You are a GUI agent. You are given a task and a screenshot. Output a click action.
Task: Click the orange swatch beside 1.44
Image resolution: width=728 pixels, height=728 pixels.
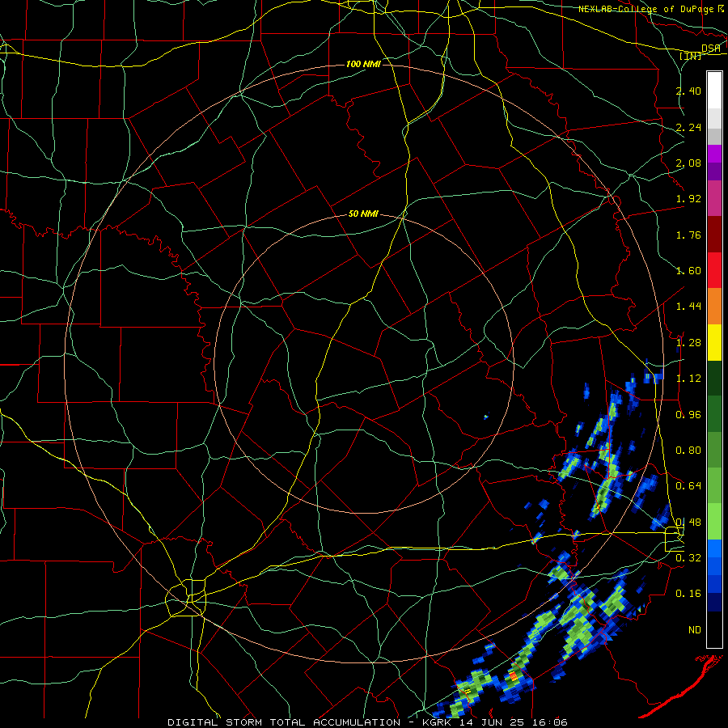point(714,306)
